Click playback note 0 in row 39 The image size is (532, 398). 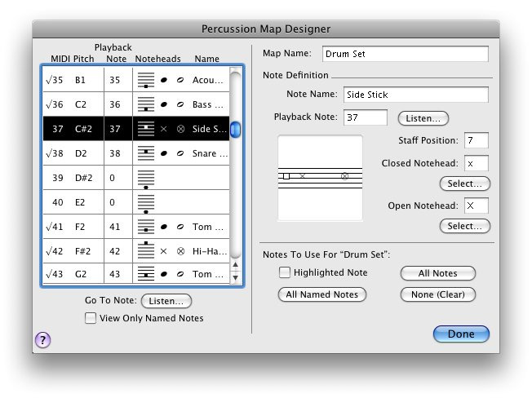113,178
